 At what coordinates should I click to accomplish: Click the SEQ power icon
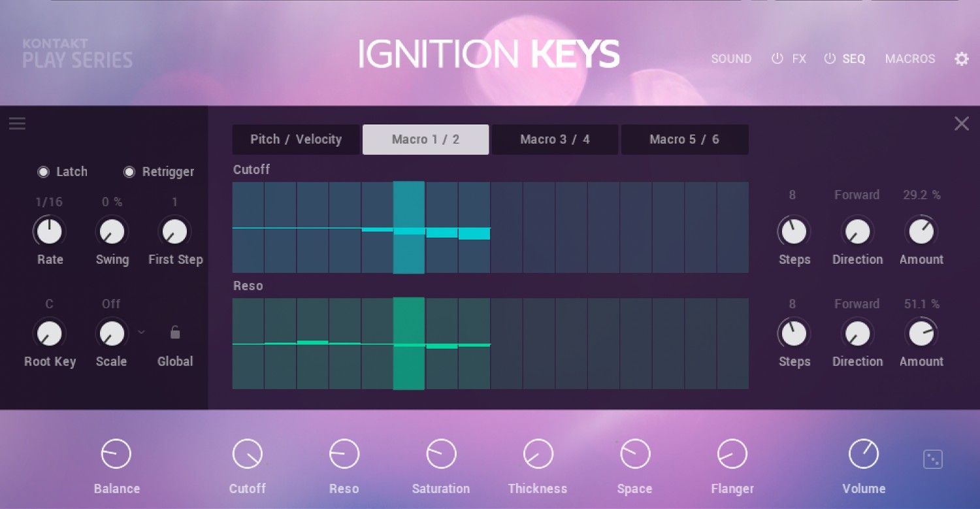click(x=830, y=59)
